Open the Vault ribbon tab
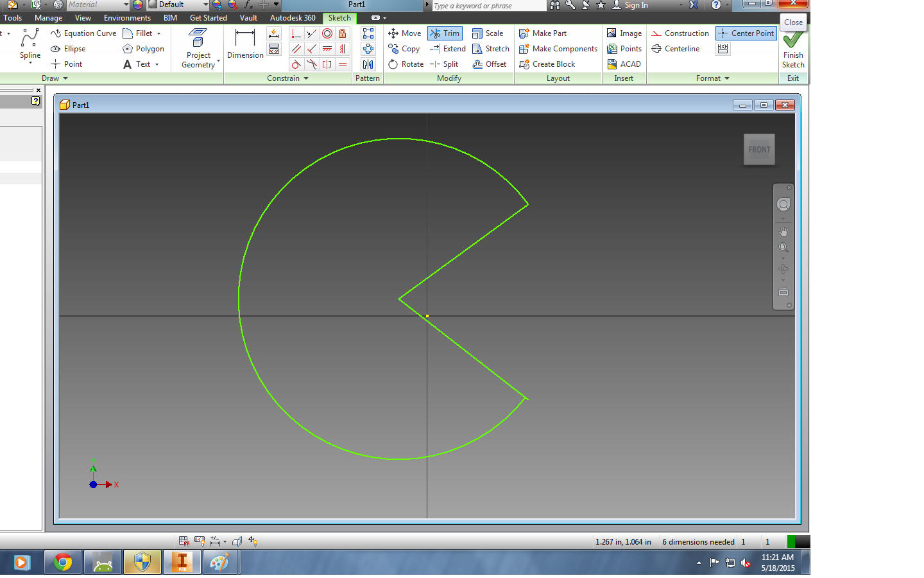924x578 pixels. click(248, 18)
